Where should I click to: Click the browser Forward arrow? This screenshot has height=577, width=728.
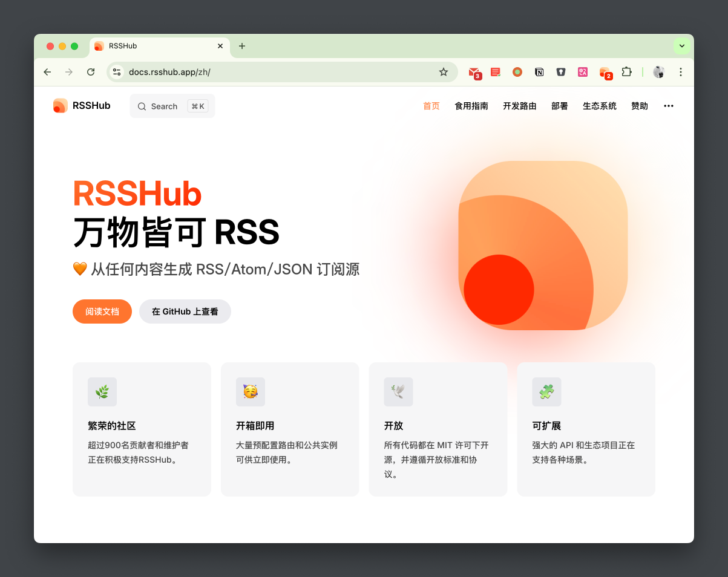click(69, 72)
